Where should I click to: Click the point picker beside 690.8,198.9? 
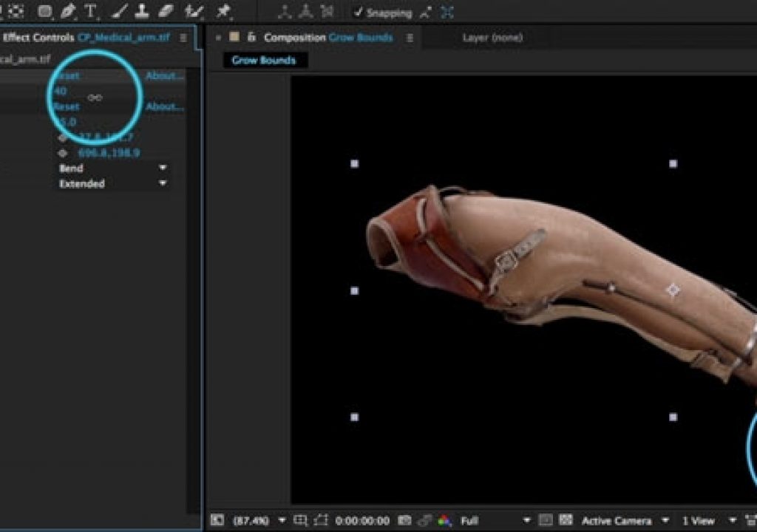(x=63, y=153)
